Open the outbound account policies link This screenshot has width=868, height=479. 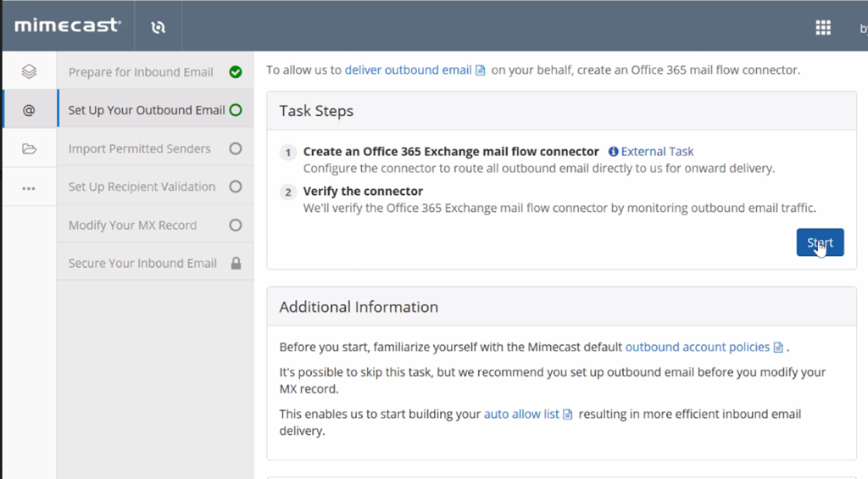click(698, 348)
